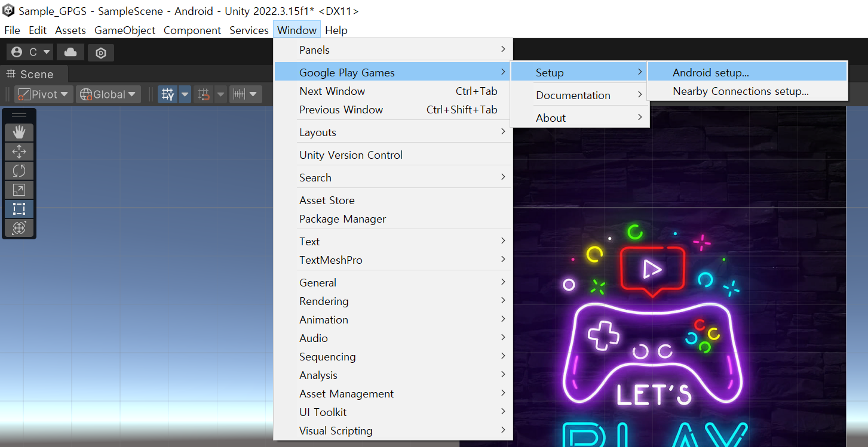Expand the Visual Scripting submenu

(x=393, y=430)
